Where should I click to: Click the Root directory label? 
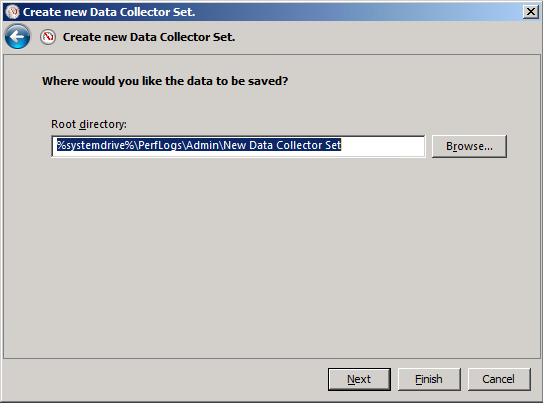(x=89, y=124)
